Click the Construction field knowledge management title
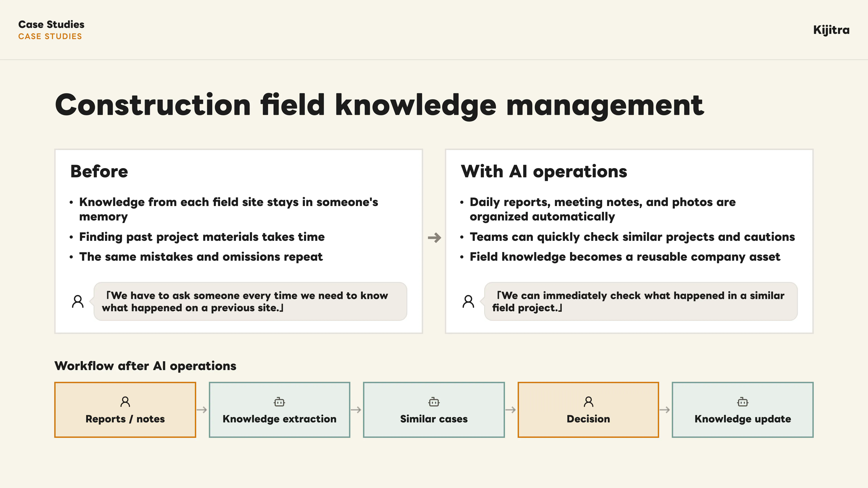Image resolution: width=868 pixels, height=488 pixels. coord(380,106)
